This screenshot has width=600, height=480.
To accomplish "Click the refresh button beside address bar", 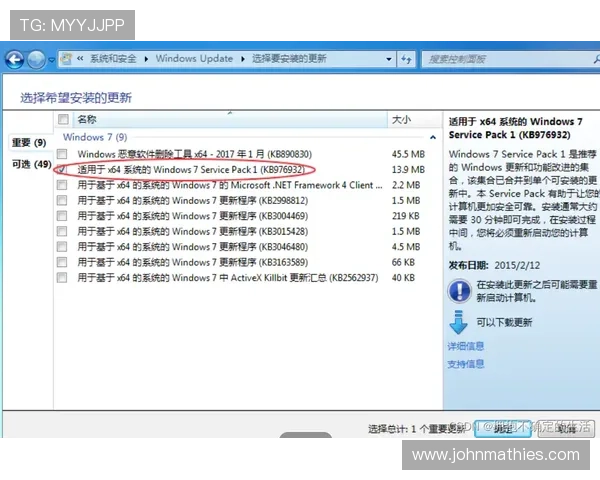I will (x=406, y=59).
